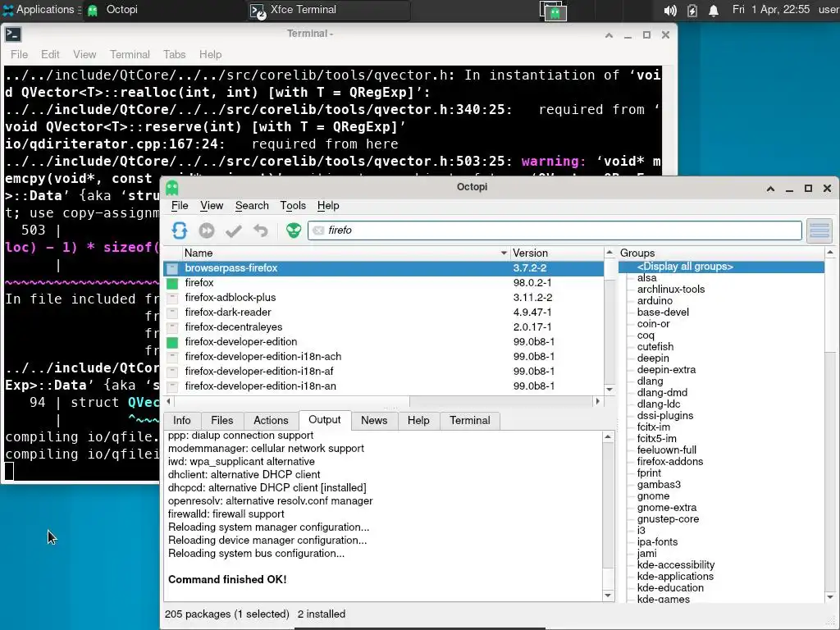This screenshot has height=630, width=840.
Task: Click Groups list scrollbar down arrow
Action: (830, 597)
